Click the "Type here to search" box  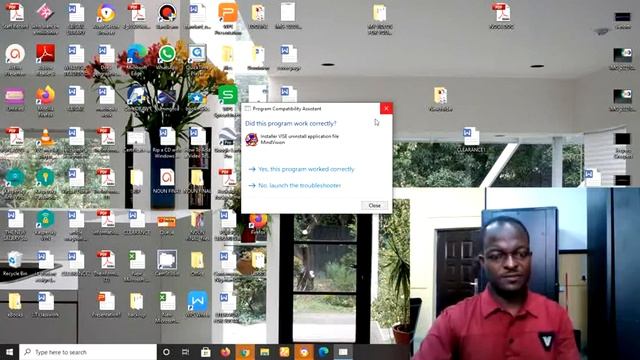click(x=88, y=352)
